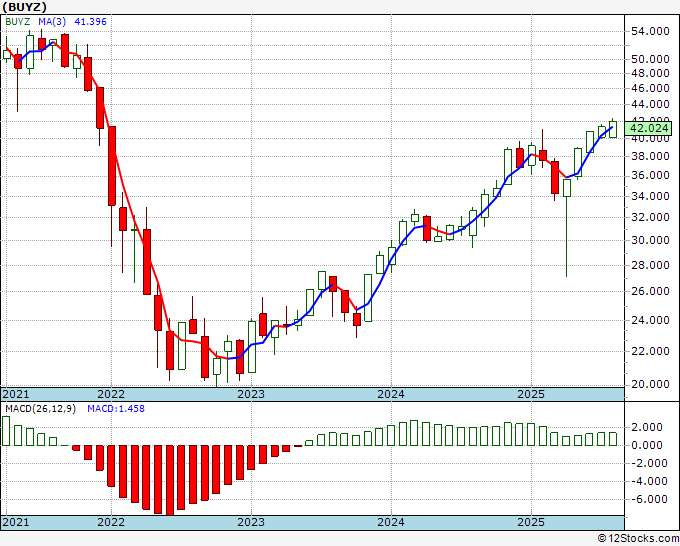Click the long-wick green candle after 2025
Viewport: 680px width, 546px height.
point(567,228)
